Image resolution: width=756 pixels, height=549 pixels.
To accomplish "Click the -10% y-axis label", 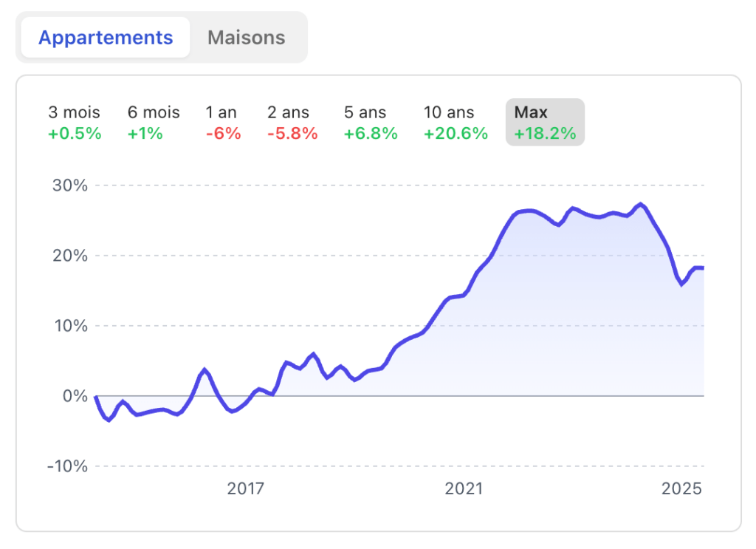I will pyautogui.click(x=67, y=466).
